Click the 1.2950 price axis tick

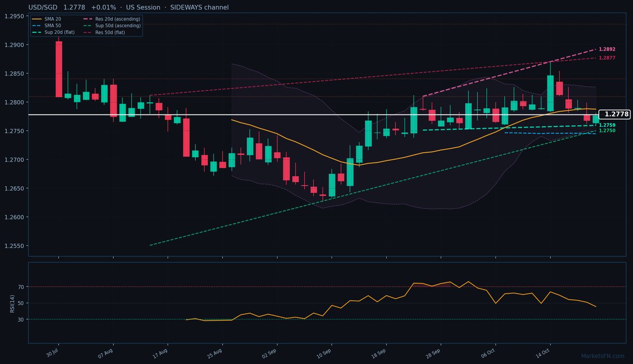14,16
